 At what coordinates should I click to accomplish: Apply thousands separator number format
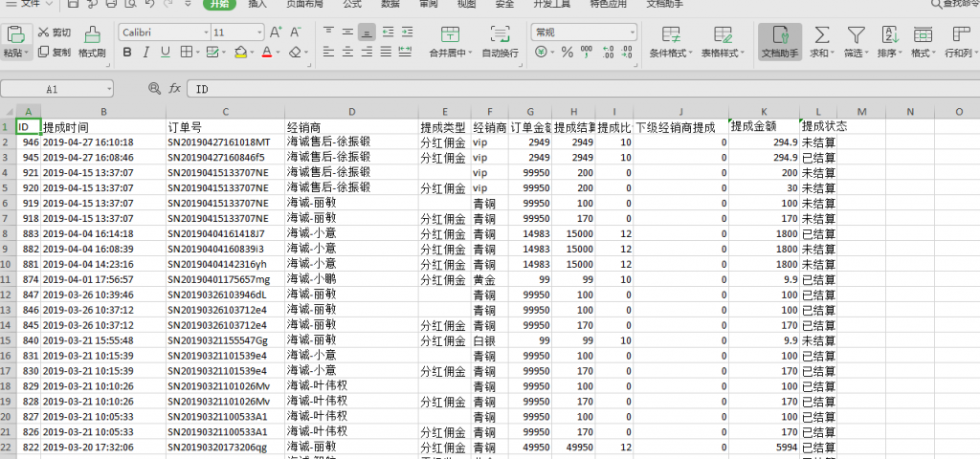pos(587,52)
